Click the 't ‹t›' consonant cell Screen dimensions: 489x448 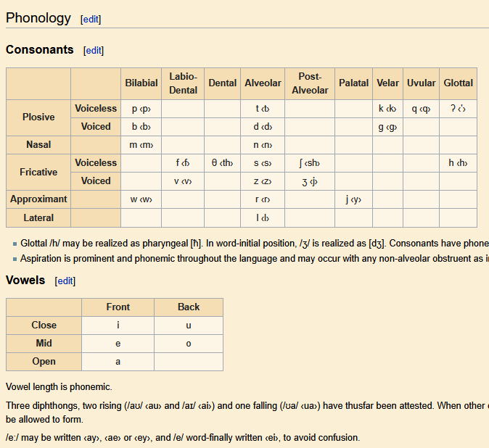click(x=263, y=109)
